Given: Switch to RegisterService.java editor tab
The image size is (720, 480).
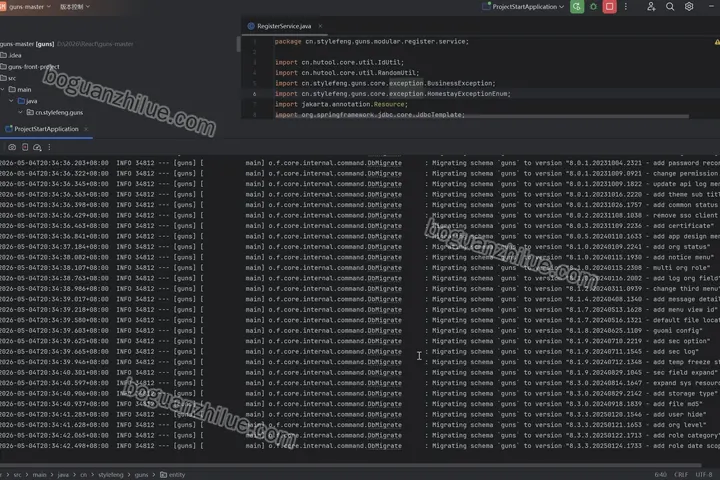Looking at the screenshot, I should click(x=284, y=26).
